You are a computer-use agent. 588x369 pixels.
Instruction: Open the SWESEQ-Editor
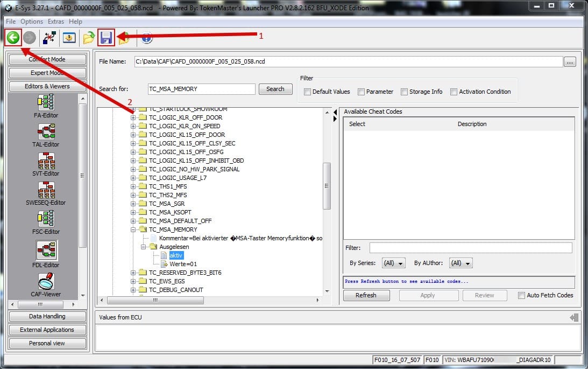click(46, 194)
